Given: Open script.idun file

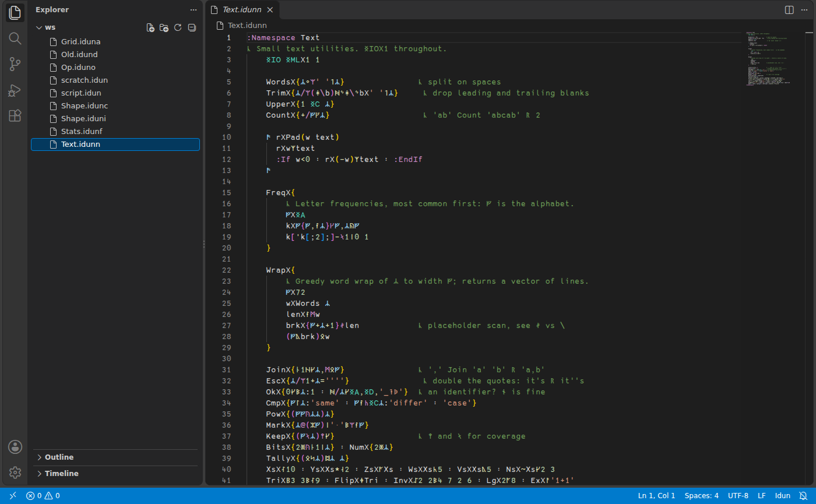Looking at the screenshot, I should pos(115,93).
